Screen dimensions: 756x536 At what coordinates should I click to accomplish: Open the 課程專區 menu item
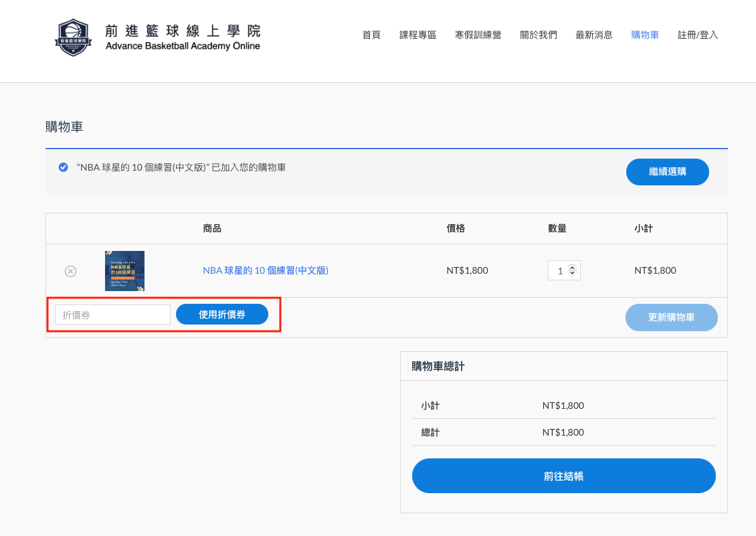(417, 35)
